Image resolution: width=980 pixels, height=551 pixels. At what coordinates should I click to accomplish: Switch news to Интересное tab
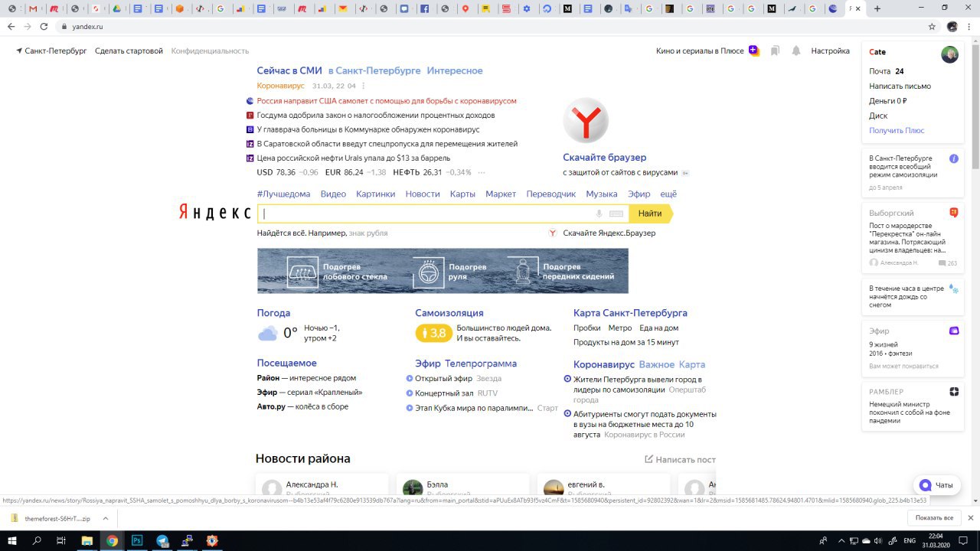455,70
